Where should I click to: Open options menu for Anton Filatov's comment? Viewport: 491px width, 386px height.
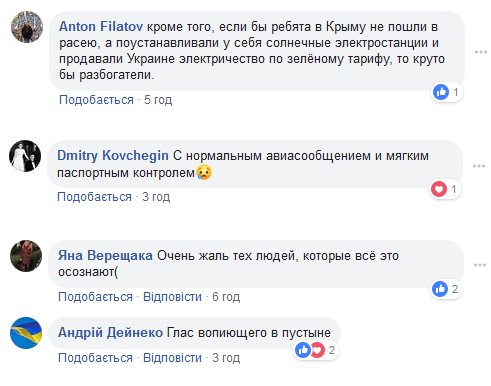481,52
